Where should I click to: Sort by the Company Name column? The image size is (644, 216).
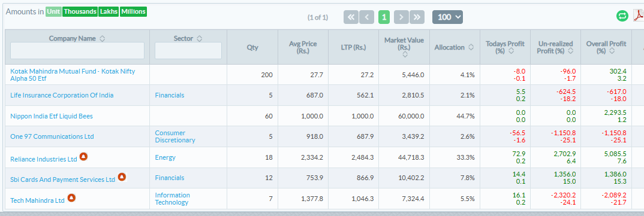click(x=103, y=38)
